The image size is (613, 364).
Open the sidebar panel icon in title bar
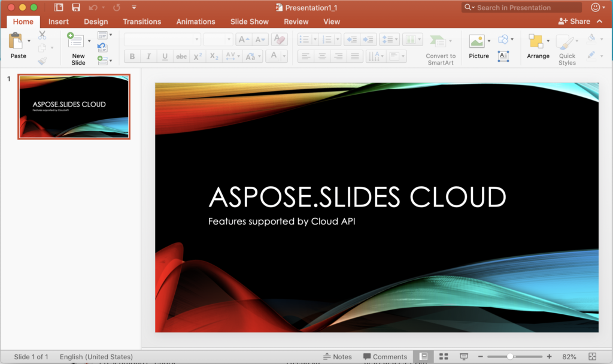tap(58, 7)
